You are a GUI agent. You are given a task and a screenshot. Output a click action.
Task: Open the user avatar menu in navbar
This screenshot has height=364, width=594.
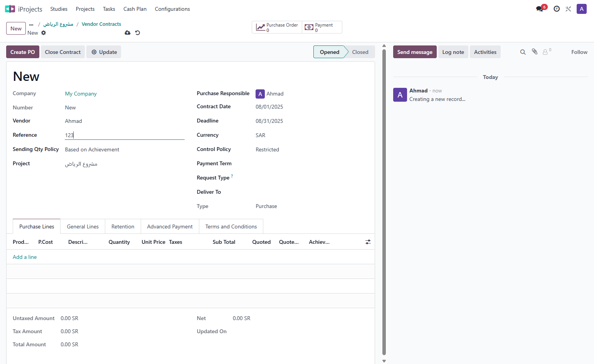pos(582,9)
